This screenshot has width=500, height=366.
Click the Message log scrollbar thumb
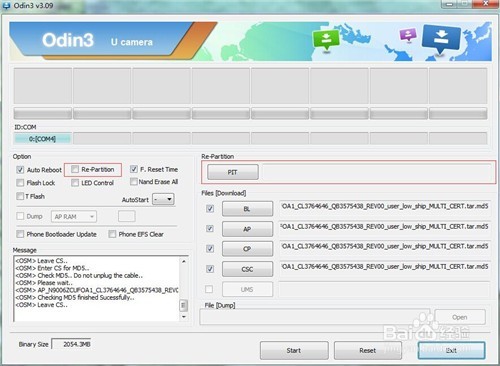(184, 305)
